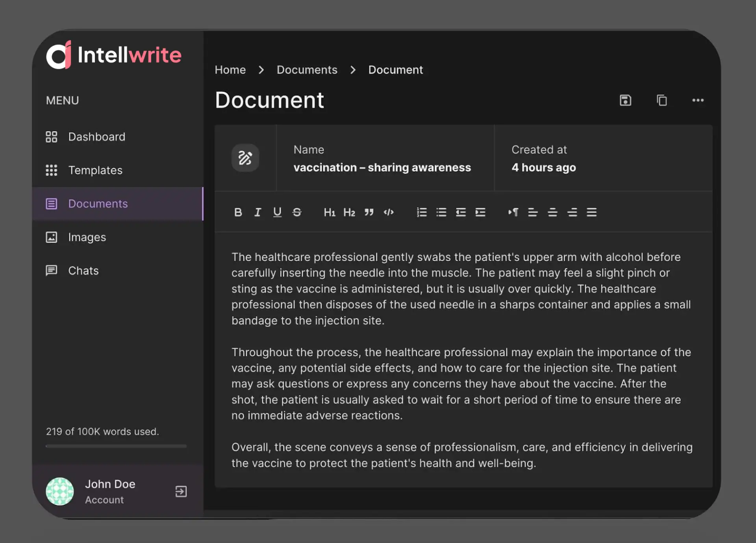Toggle italic formatting

coord(258,212)
